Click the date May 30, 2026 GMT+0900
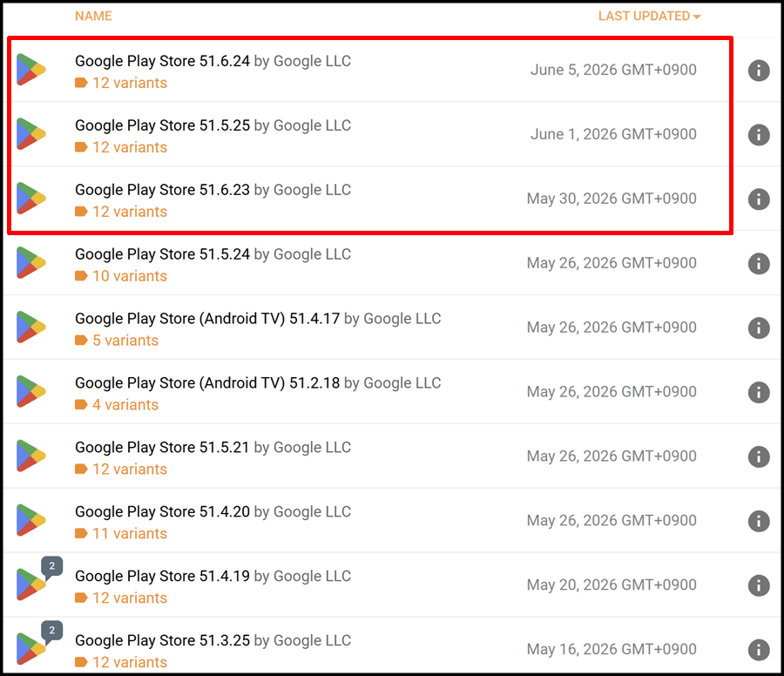The height and width of the screenshot is (676, 784). point(612,199)
